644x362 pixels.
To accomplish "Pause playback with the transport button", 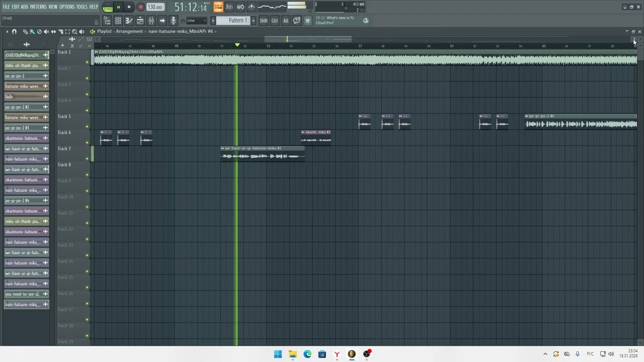I will click(x=118, y=7).
